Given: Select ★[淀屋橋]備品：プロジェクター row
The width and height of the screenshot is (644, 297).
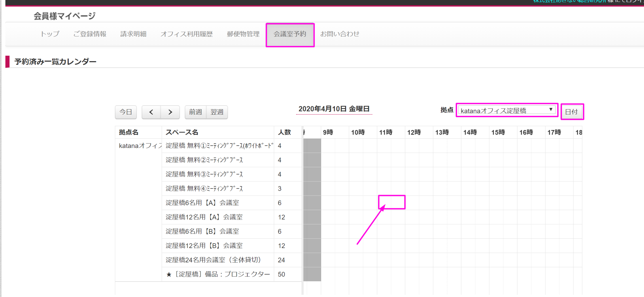Looking at the screenshot, I should (x=218, y=274).
